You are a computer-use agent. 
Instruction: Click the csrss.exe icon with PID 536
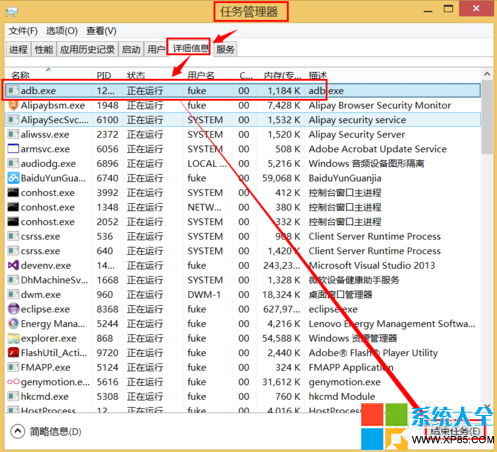(x=13, y=236)
